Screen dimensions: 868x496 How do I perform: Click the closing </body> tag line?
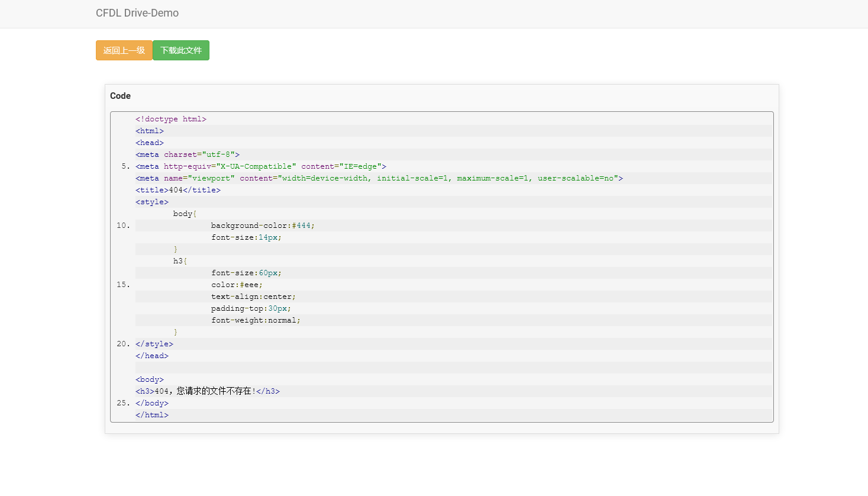pyautogui.click(x=454, y=403)
